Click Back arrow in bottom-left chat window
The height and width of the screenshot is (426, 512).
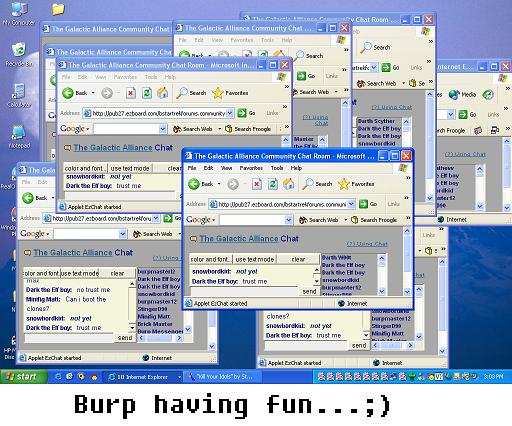28,198
